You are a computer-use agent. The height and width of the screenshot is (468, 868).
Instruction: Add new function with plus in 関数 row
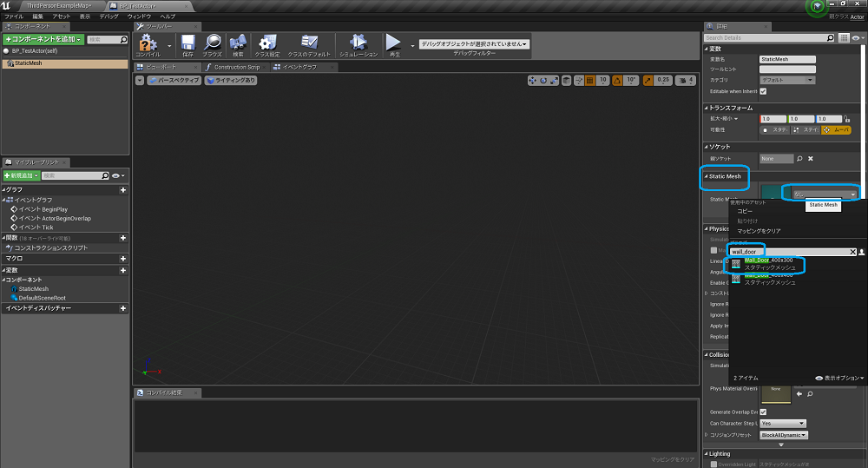coord(123,238)
